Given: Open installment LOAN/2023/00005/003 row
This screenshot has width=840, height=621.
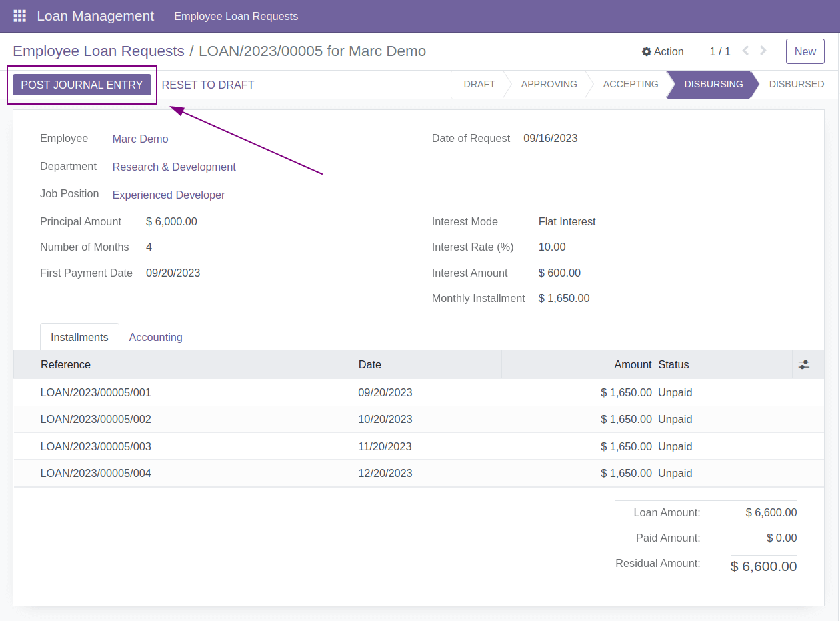Looking at the screenshot, I should coord(96,446).
